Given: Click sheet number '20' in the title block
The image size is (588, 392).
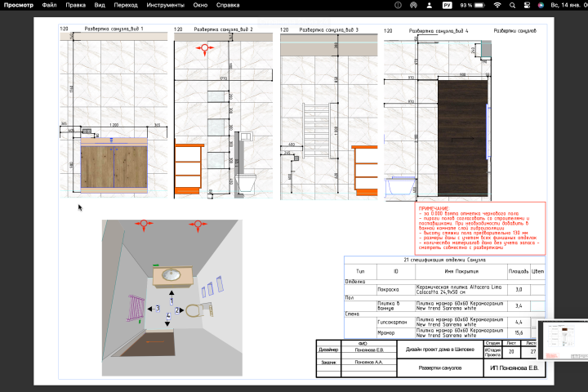Looking at the screenshot, I should 511,352.
